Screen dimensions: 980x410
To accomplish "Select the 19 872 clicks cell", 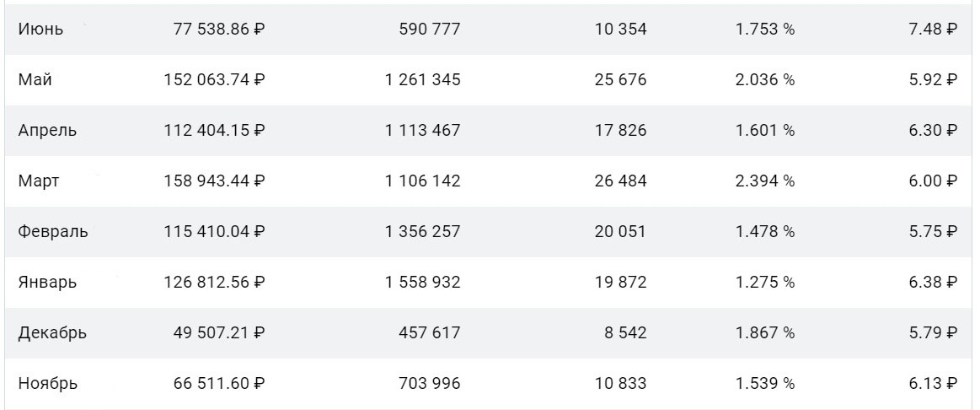I will (621, 283).
